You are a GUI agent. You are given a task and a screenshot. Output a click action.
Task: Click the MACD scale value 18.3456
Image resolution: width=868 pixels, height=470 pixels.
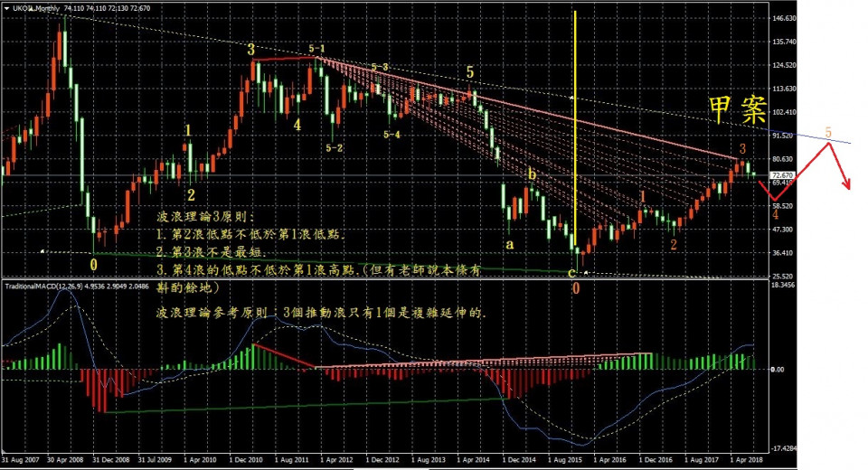784,285
